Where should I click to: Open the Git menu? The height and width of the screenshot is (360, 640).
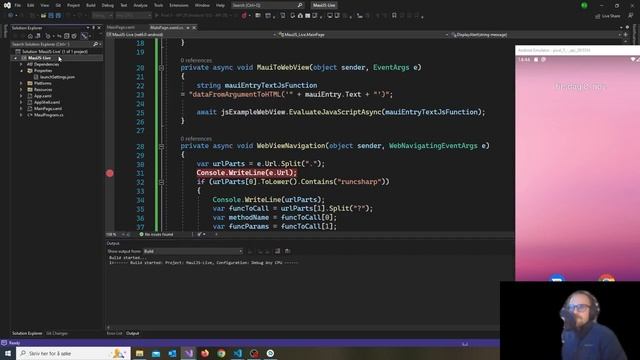click(58, 5)
